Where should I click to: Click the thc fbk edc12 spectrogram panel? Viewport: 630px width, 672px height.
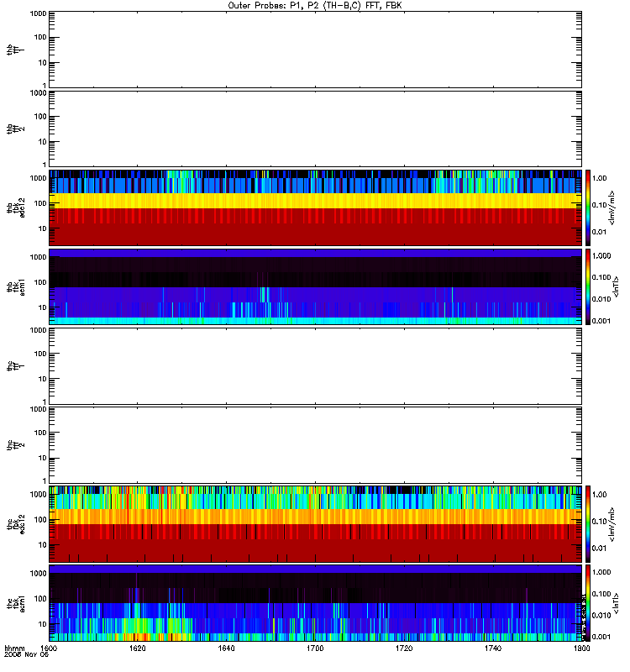[x=315, y=524]
